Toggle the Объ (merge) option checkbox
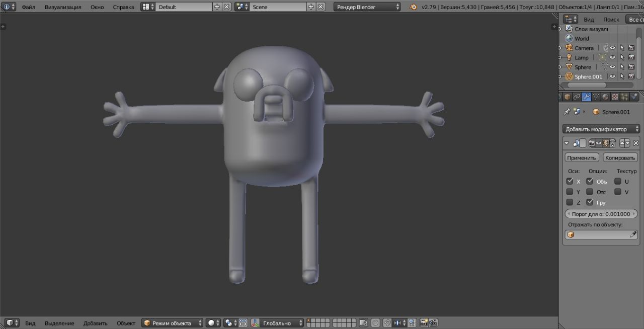This screenshot has height=329, width=644. tap(590, 181)
